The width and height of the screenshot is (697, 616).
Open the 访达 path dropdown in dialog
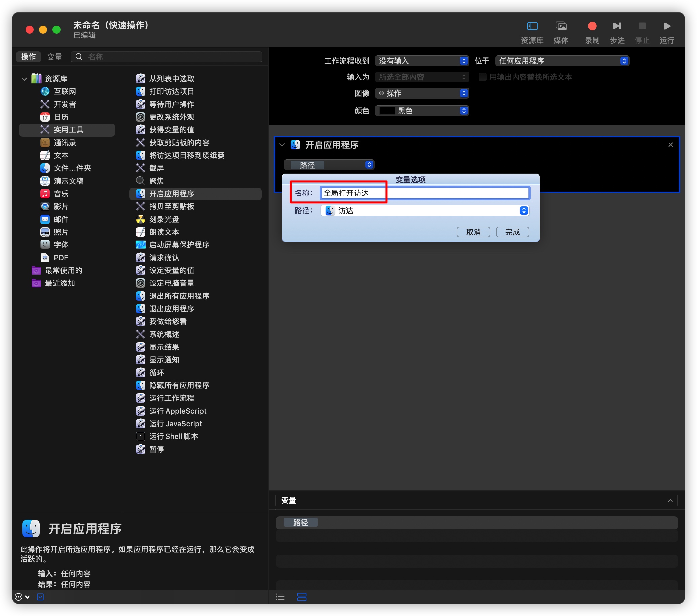point(425,211)
